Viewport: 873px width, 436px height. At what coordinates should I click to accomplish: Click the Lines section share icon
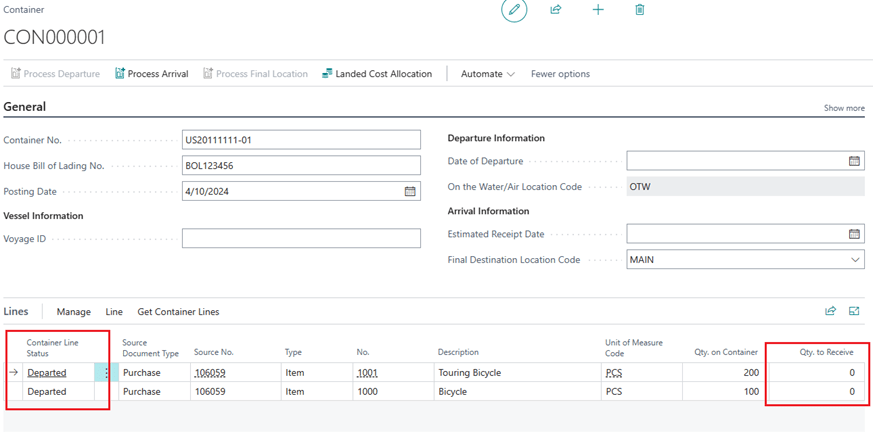pos(830,311)
